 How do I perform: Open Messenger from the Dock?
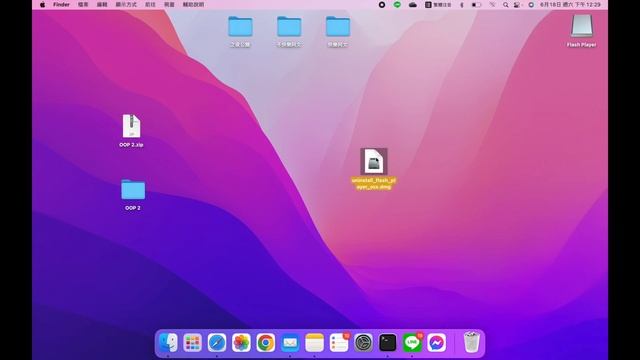(436, 342)
